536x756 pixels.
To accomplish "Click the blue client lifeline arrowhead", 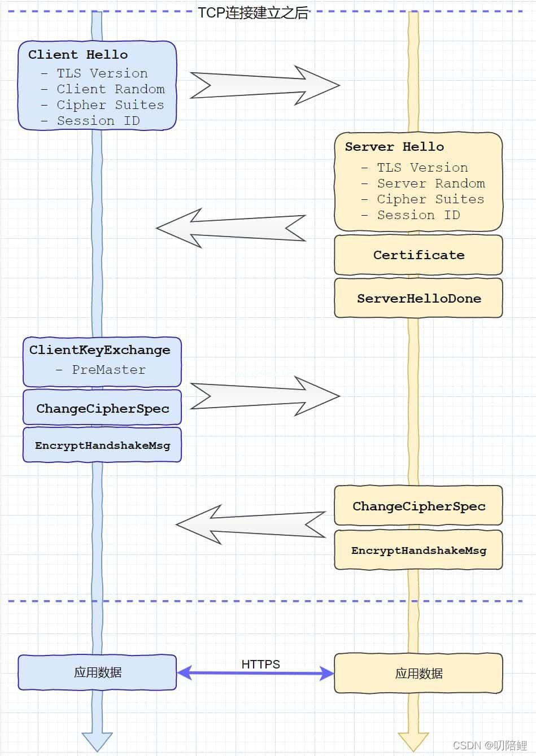I will pos(97,741).
